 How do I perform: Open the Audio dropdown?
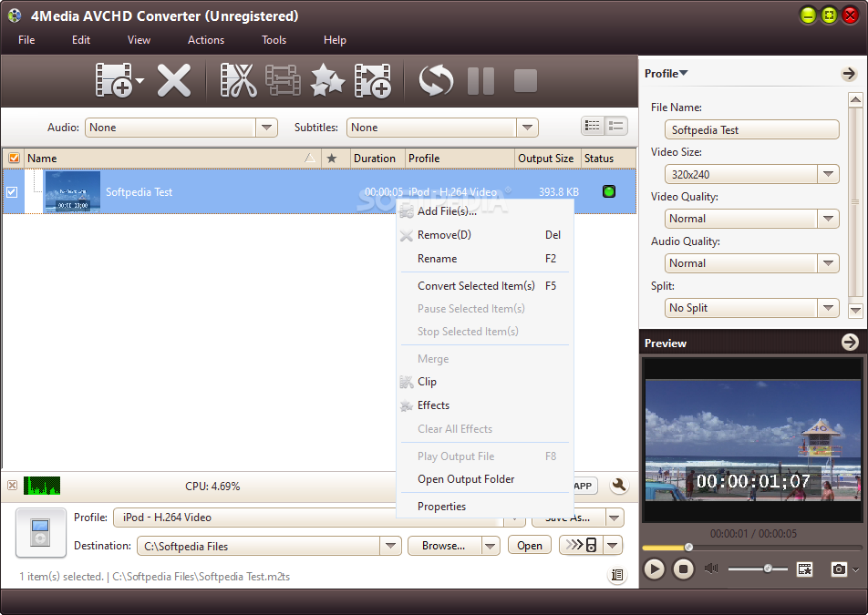[x=266, y=128]
